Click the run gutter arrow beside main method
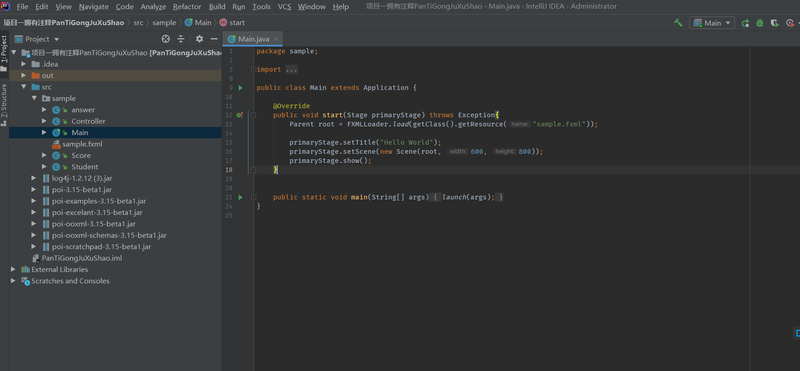Image resolution: width=800 pixels, height=371 pixels. [241, 197]
